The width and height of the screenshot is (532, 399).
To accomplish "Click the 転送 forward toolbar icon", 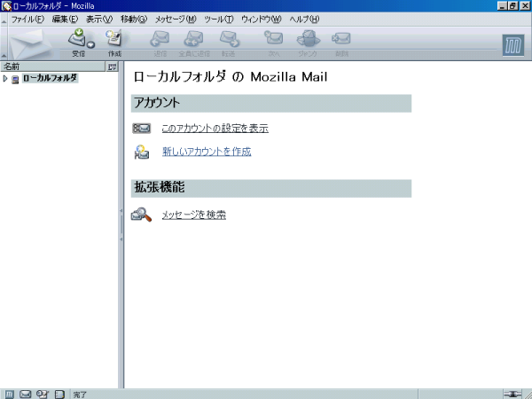I will tap(229, 39).
